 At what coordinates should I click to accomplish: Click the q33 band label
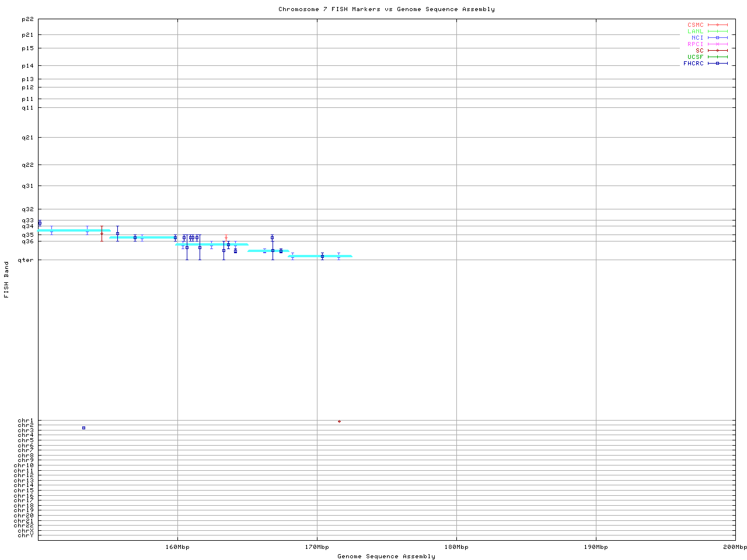pos(27,220)
